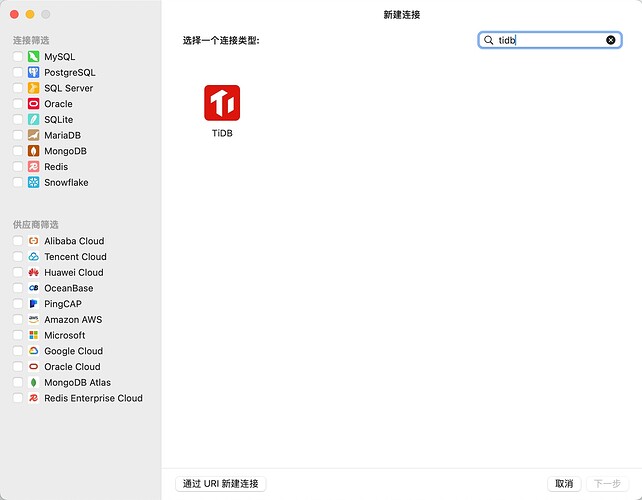The width and height of the screenshot is (642, 500).
Task: Enable the SQLite filter checkbox
Action: pos(18,120)
